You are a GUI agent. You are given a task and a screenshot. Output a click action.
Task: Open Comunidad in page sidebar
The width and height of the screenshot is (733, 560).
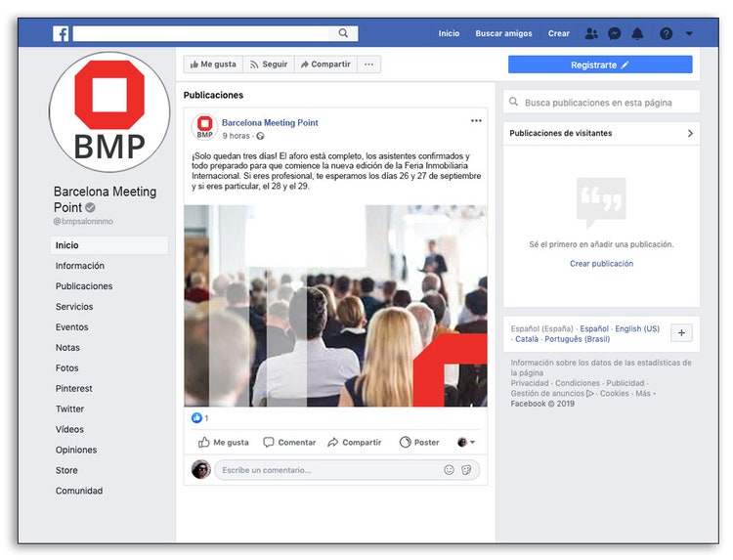(79, 491)
